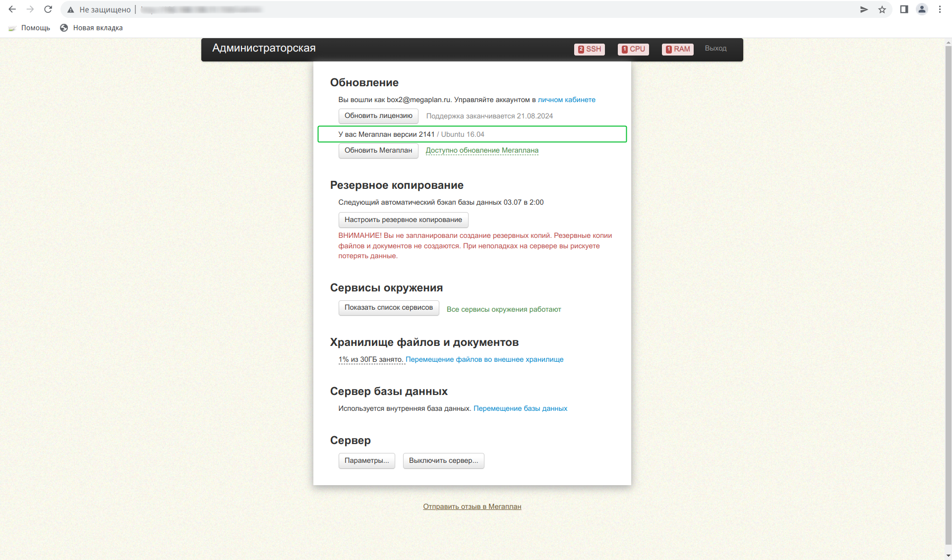Image resolution: width=952 pixels, height=560 pixels.
Task: Click Выключить сервер... button
Action: pos(444,461)
